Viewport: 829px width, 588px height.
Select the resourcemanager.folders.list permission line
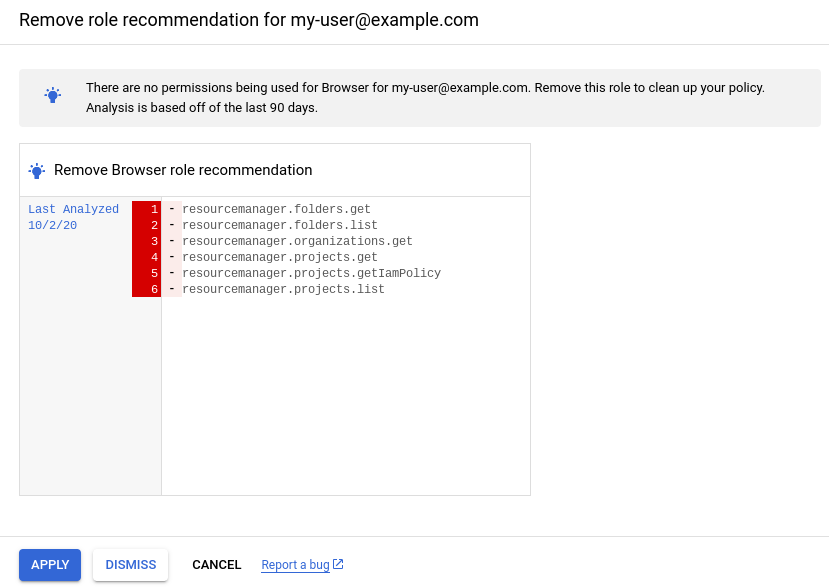tap(279, 225)
